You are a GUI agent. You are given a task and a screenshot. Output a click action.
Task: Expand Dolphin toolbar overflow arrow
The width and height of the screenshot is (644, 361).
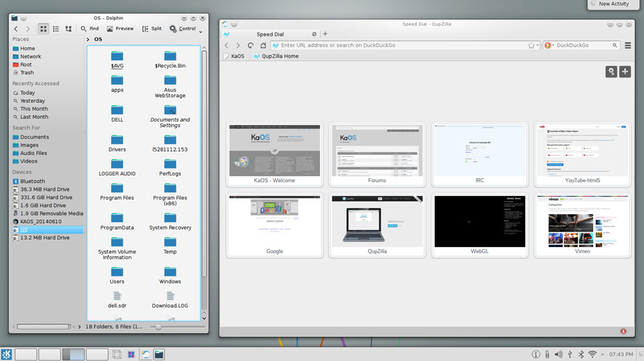pos(201,32)
